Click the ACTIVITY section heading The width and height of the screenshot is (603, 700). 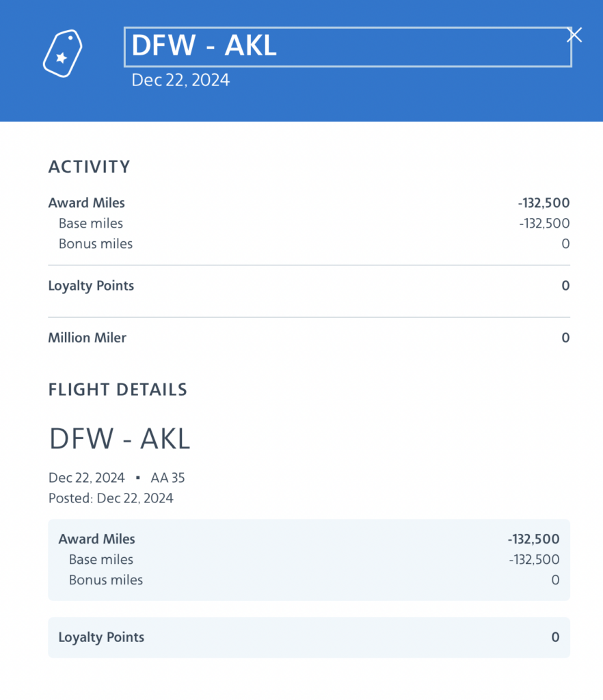89,167
